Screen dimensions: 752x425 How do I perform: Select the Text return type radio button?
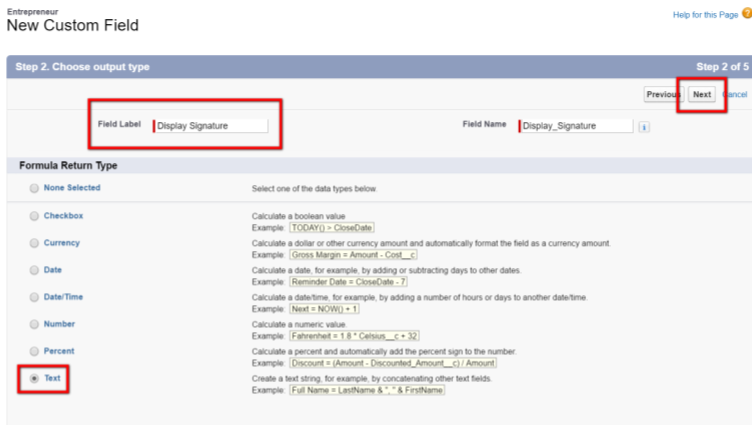click(x=34, y=378)
